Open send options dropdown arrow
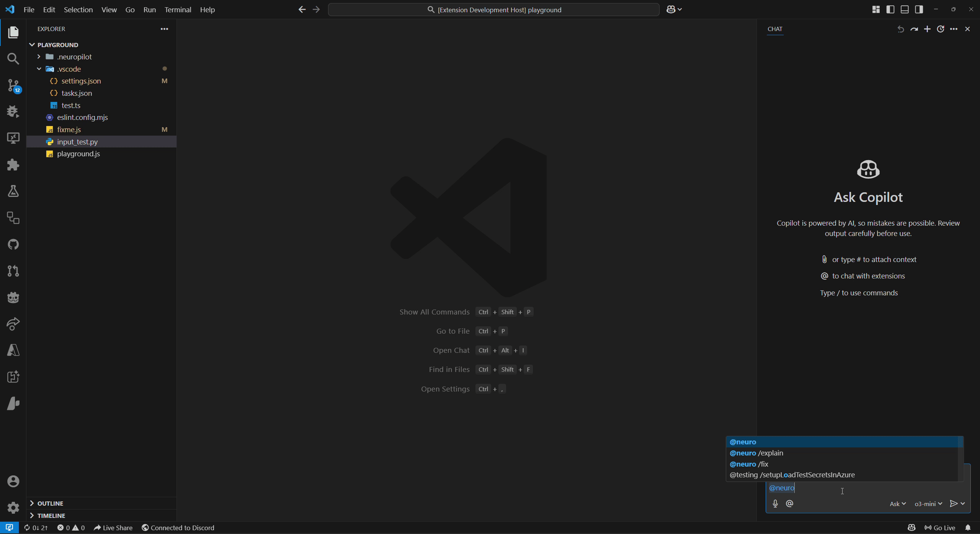The width and height of the screenshot is (980, 534). pos(963,504)
